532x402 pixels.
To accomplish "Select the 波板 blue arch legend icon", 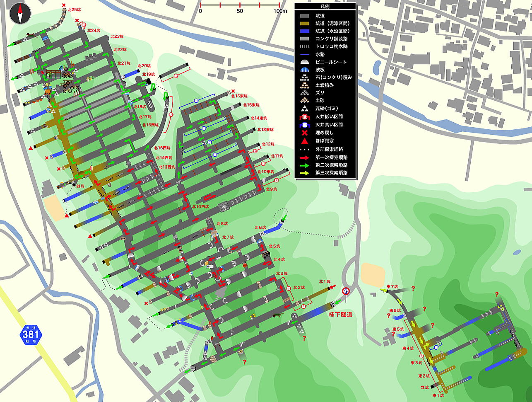I will (x=304, y=70).
